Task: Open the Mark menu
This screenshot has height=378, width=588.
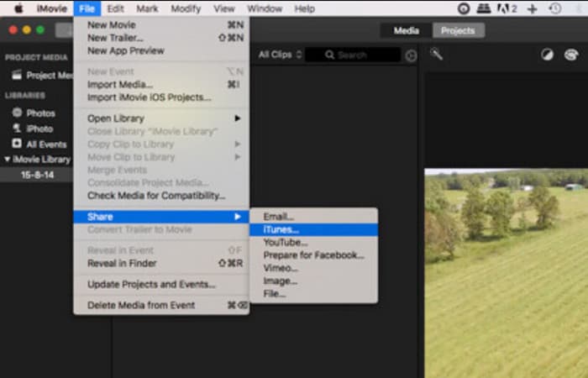Action: point(147,8)
